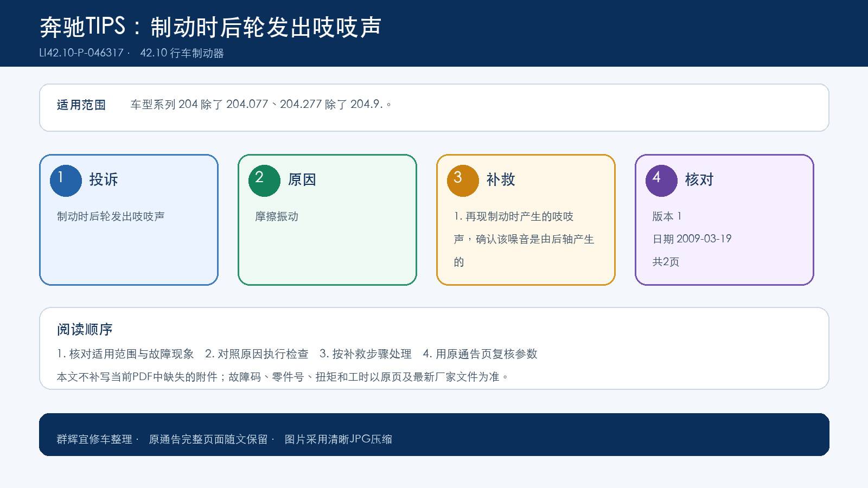Click the document number LI42.10-P-046317
868x488 pixels.
tap(81, 53)
